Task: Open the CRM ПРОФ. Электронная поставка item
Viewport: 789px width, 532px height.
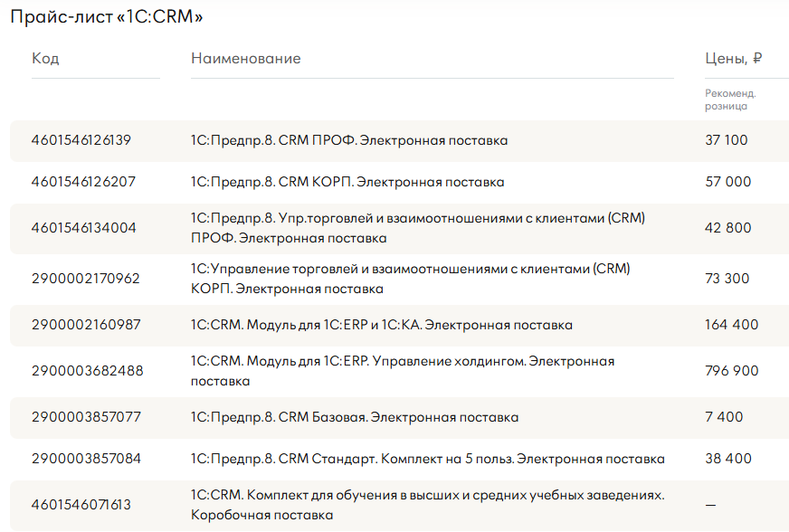Action: (349, 140)
